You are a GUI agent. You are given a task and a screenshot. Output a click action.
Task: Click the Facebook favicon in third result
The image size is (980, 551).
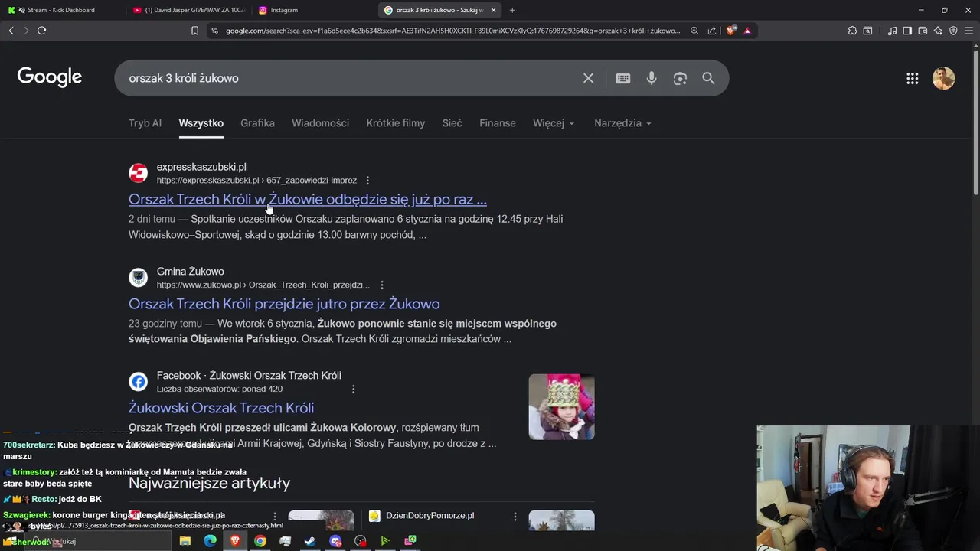[138, 381]
